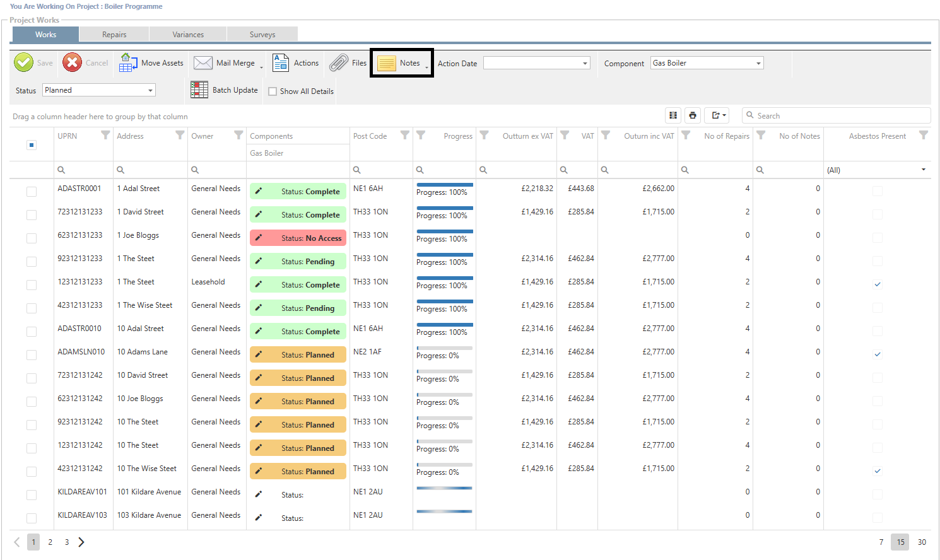
Task: Click the Status: No Access button
Action: pos(298,238)
